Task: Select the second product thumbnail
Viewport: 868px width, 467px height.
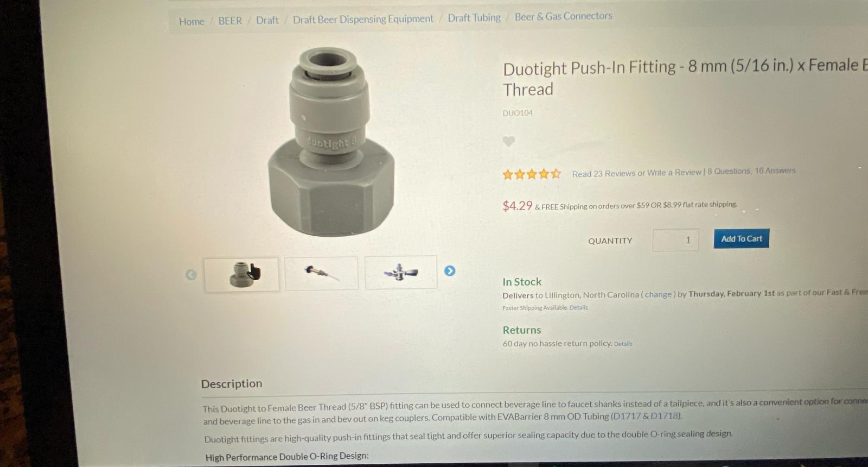Action: (x=321, y=274)
